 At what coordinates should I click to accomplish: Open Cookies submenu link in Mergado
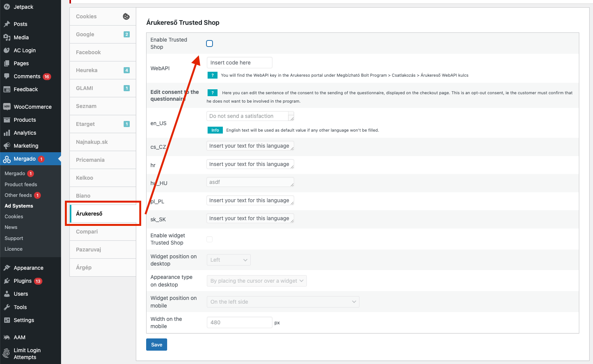14,216
